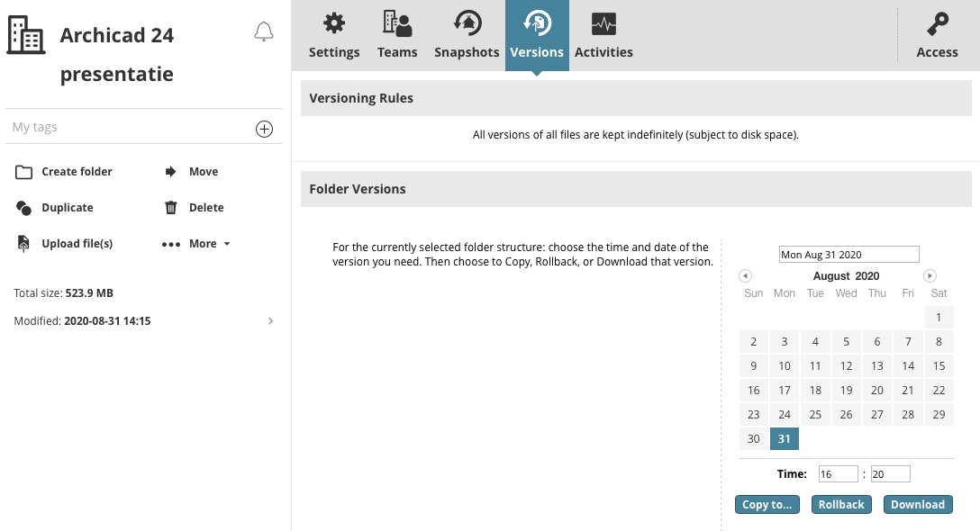Click the Delete trash icon
Screen dimensions: 980x531
point(170,207)
